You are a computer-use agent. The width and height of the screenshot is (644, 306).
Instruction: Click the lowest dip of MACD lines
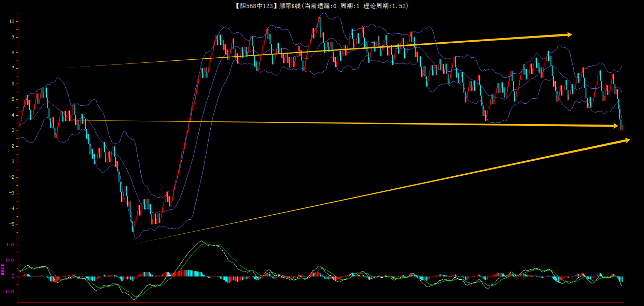pos(134,299)
